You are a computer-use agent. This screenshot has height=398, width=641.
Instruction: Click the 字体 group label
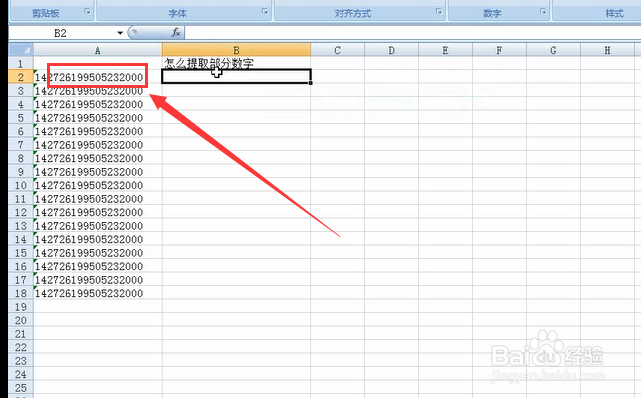coord(177,13)
